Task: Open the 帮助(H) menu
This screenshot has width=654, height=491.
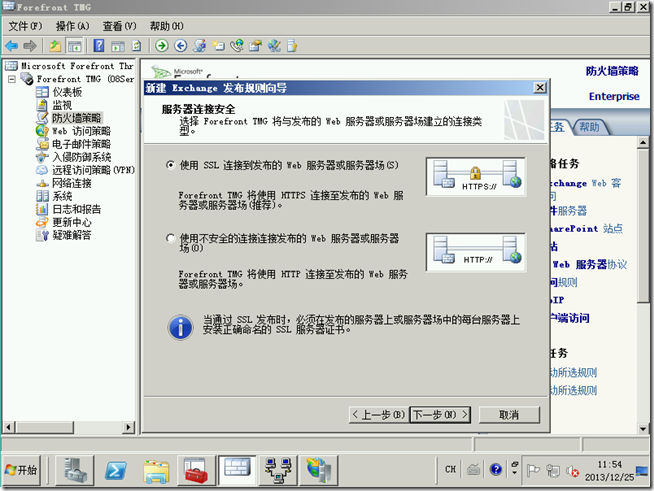Action: tap(167, 26)
